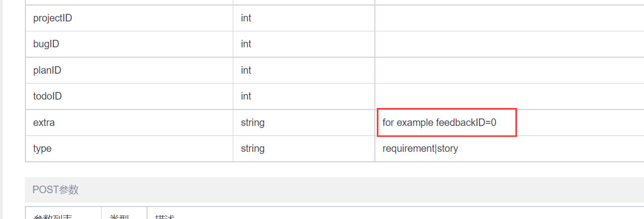Click string in the type parameter row
This screenshot has width=644, height=219.
point(253,148)
